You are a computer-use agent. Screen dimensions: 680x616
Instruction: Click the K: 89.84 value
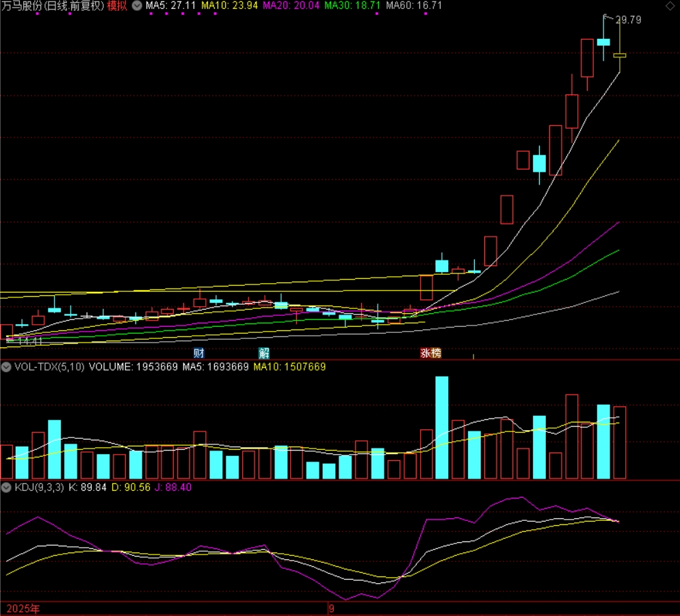(x=88, y=487)
